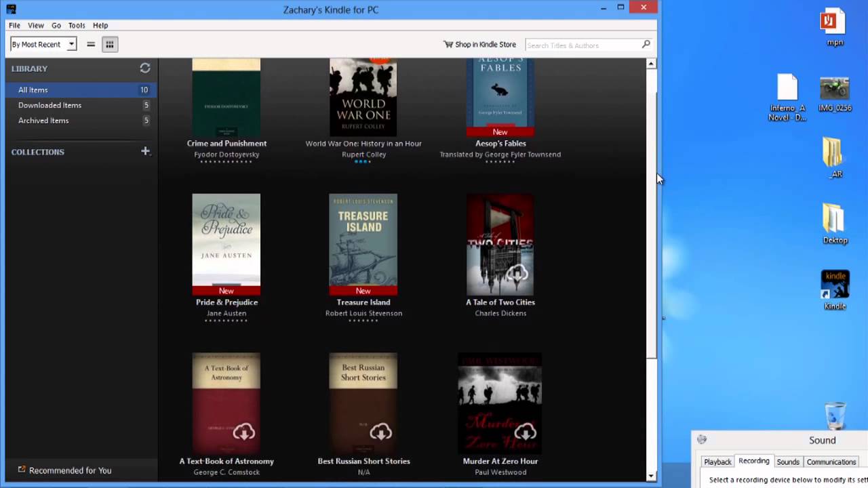Click the library scrollbar down arrow
Screen dimensions: 868x488
click(651, 476)
